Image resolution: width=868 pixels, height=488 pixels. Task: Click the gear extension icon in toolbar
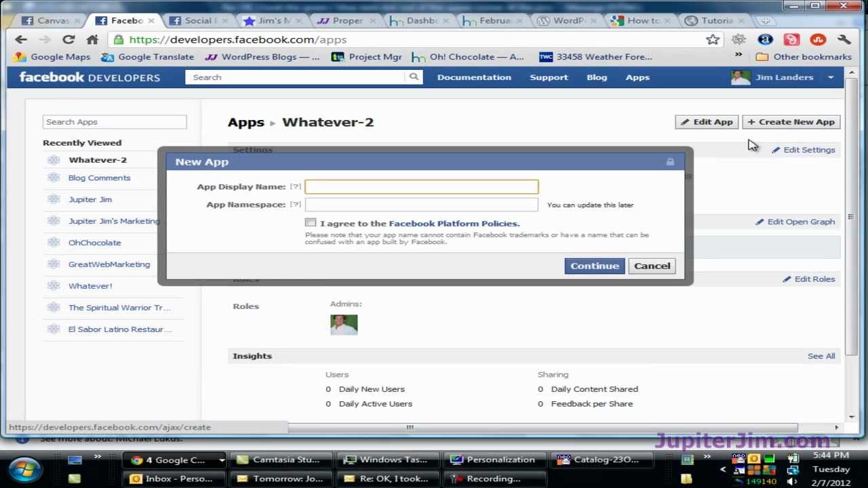[x=738, y=40]
